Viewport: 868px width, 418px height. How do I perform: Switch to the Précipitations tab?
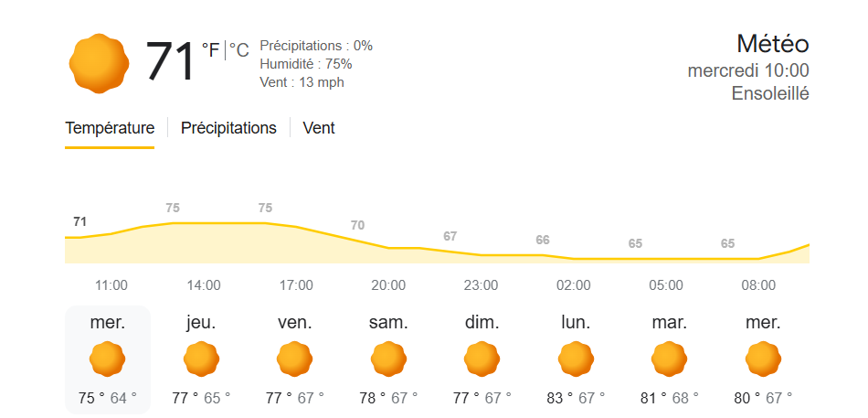pyautogui.click(x=228, y=128)
